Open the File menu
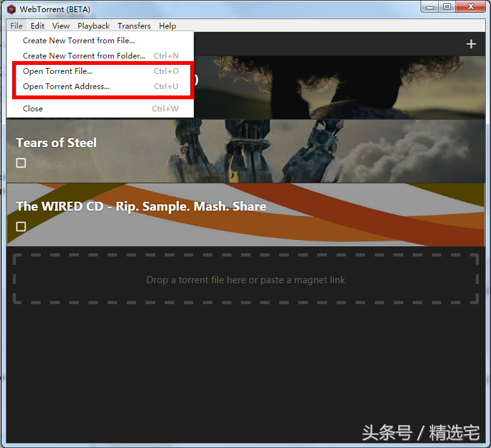The image size is (491, 448). (17, 25)
